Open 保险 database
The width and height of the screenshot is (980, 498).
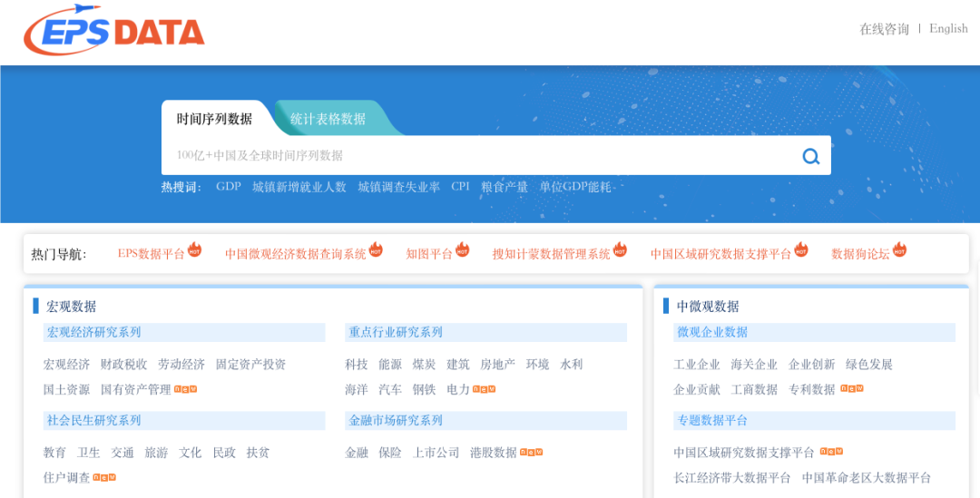(390, 453)
